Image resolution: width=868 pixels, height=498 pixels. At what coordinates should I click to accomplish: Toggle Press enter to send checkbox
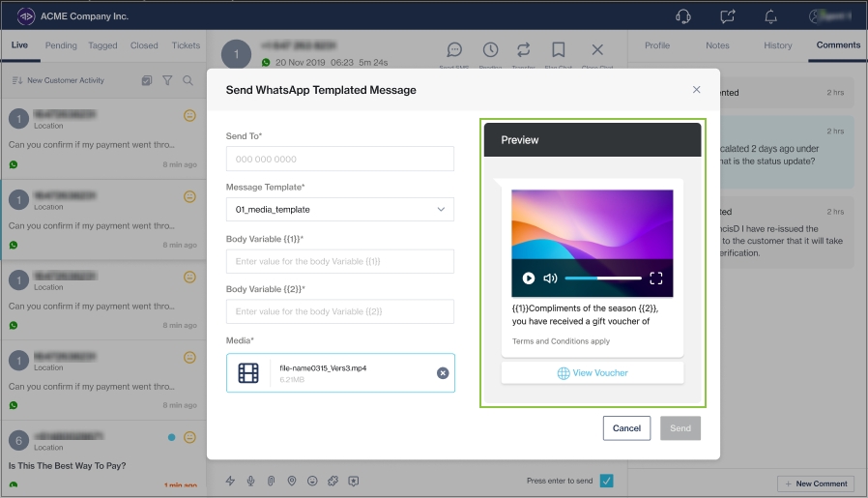pyautogui.click(x=606, y=481)
